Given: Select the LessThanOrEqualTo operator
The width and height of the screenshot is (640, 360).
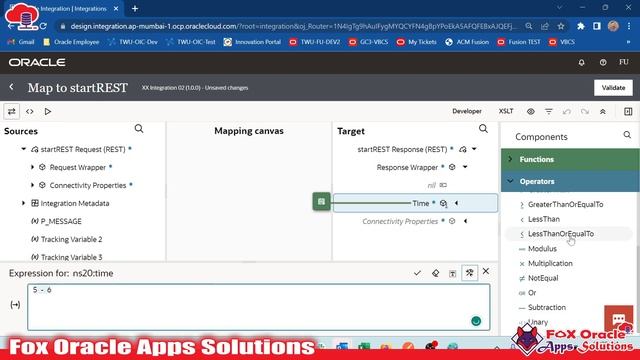Looking at the screenshot, I should tap(561, 233).
